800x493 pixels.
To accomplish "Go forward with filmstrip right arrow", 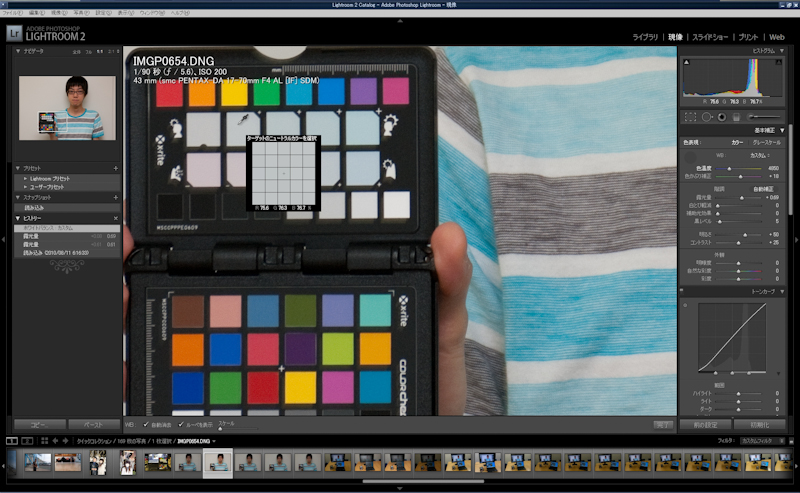I will coord(65,440).
